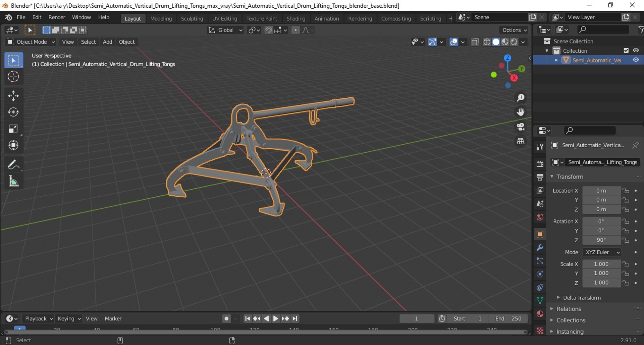Switch to material preview shading
Image resolution: width=644 pixels, height=345 pixels.
pyautogui.click(x=505, y=42)
